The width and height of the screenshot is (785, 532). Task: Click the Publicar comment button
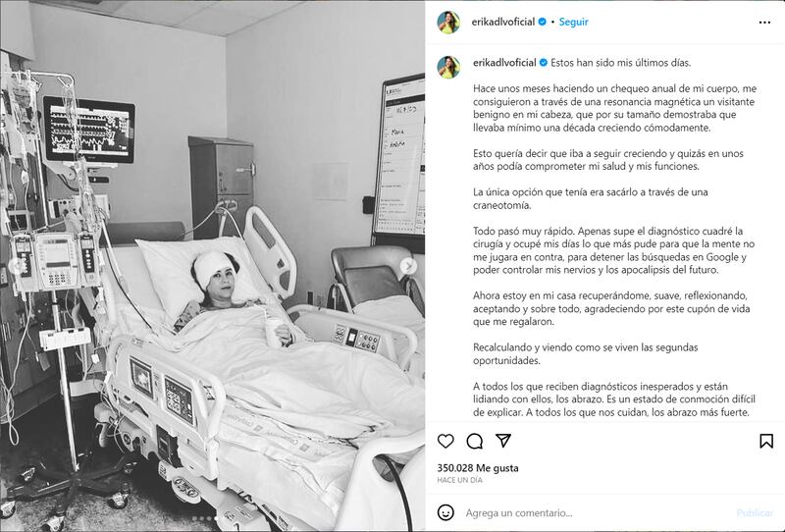(755, 512)
